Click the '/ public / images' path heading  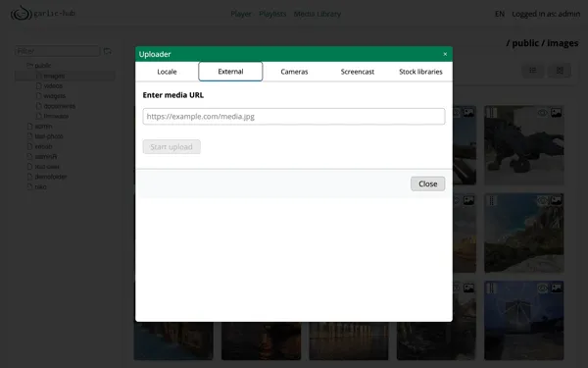point(542,43)
